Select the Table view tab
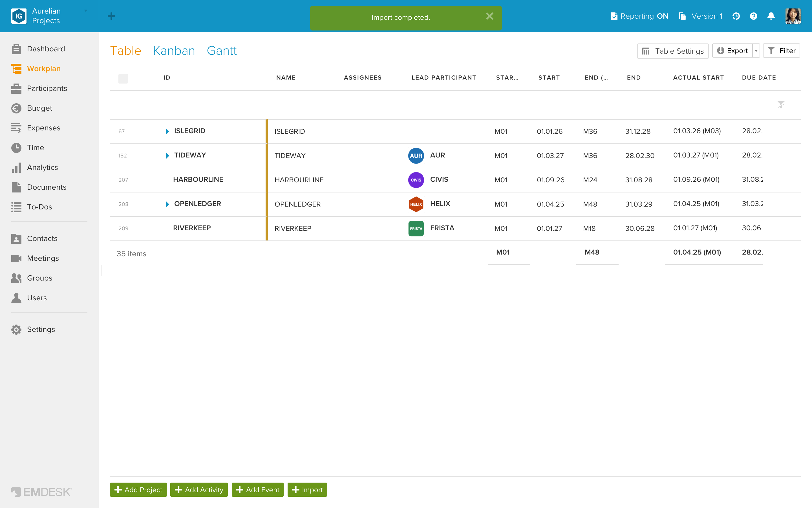 [x=125, y=51]
